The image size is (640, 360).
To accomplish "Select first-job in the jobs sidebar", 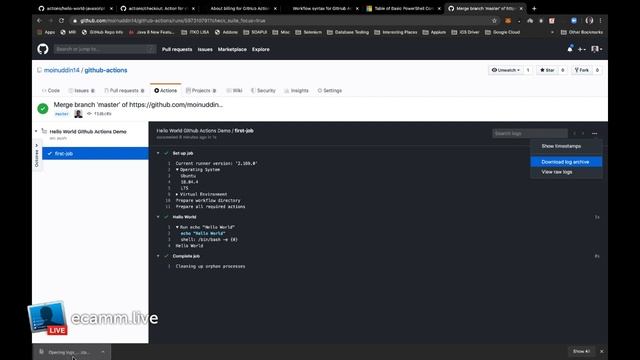I will point(95,153).
